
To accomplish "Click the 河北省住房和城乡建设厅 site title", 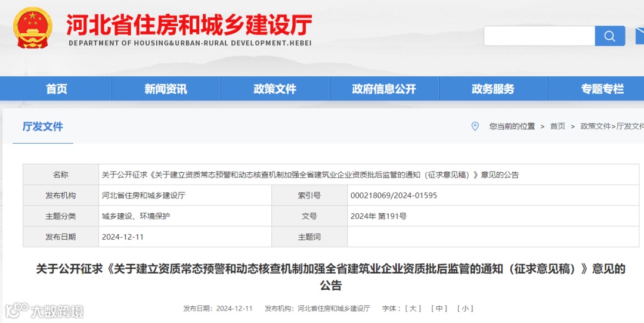I will click(190, 25).
